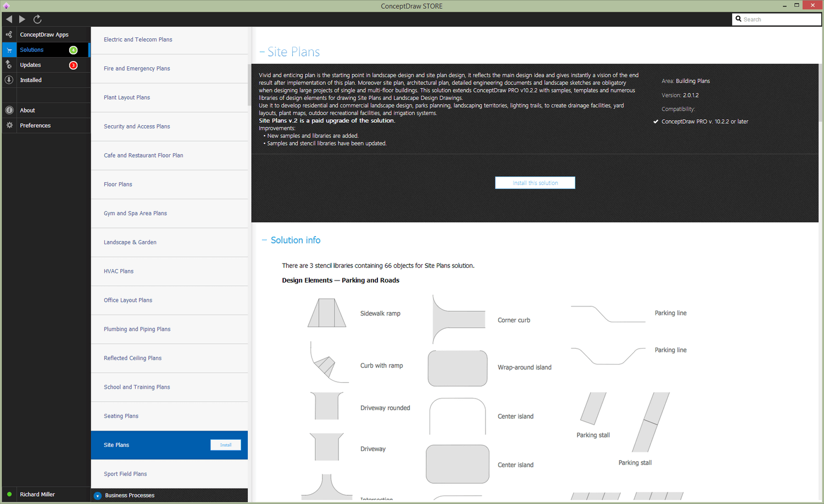Open ConceptDraw Apps section
Screen dimensions: 824x504
46,35
